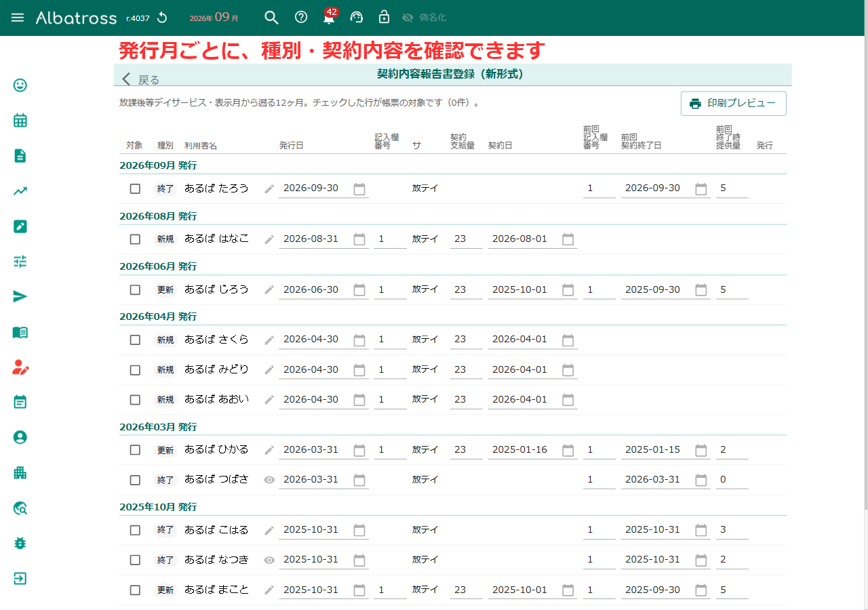Image resolution: width=868 pixels, height=610 pixels.
Task: Go back with the 戻る button
Action: click(141, 79)
